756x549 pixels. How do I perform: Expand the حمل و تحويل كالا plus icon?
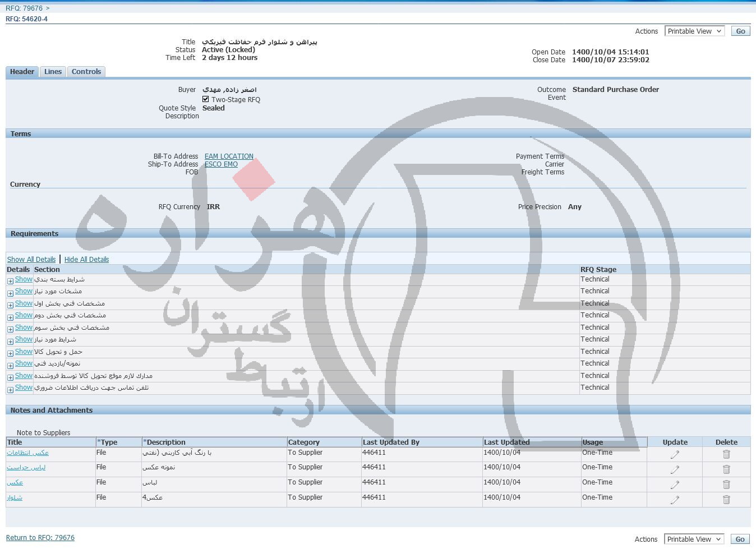pos(10,353)
